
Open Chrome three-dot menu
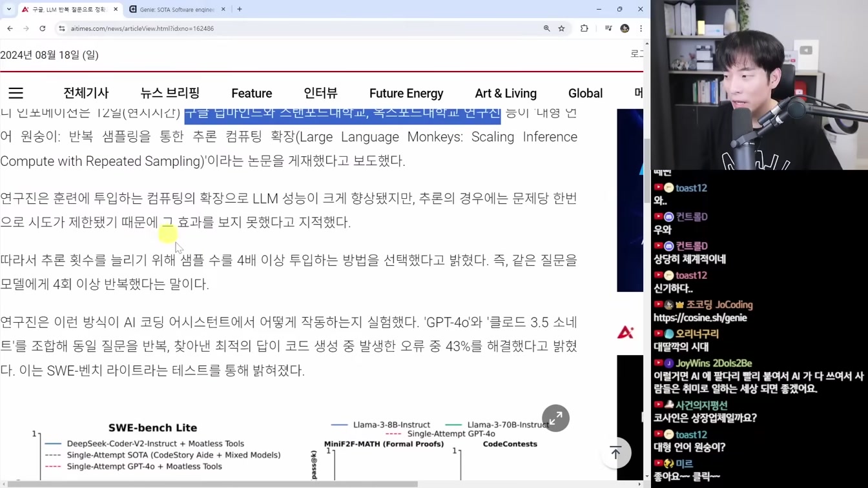[641, 28]
